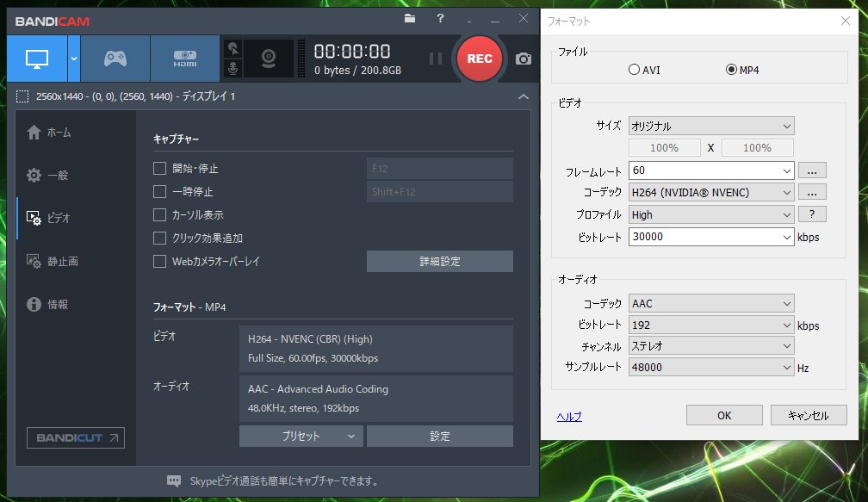Click the question mark button beside プロファイル
This screenshot has height=502, width=868.
pos(812,214)
